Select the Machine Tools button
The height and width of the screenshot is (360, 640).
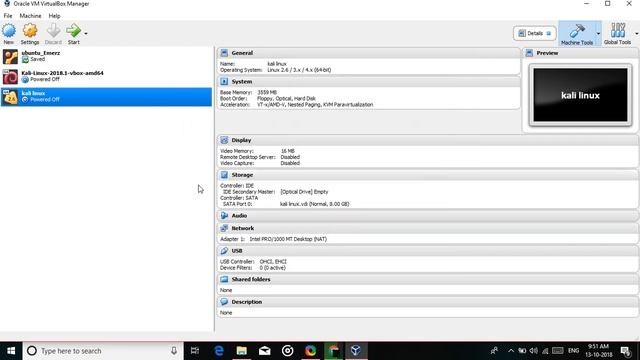(x=577, y=33)
